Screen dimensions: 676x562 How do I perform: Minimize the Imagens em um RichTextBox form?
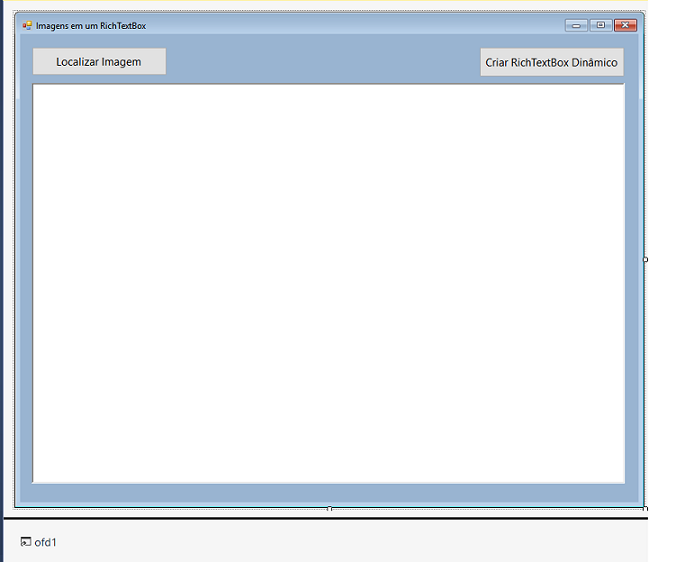tap(576, 25)
